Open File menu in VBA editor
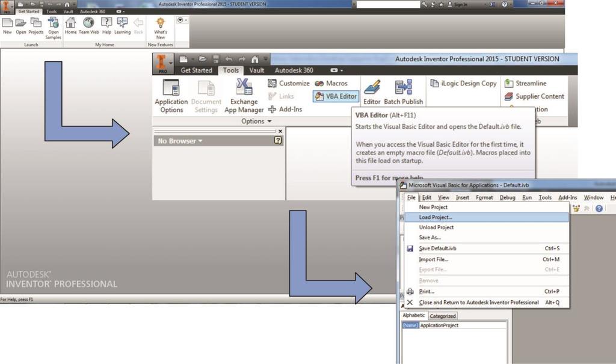This screenshot has height=364, width=616. pos(411,197)
